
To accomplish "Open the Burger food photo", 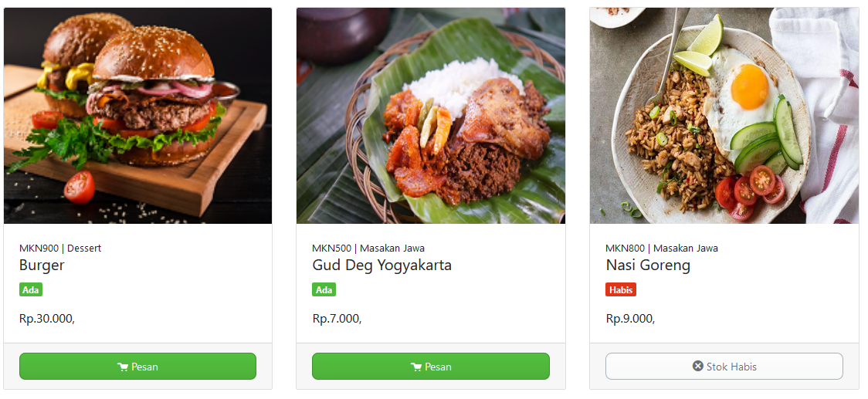I will 137,116.
